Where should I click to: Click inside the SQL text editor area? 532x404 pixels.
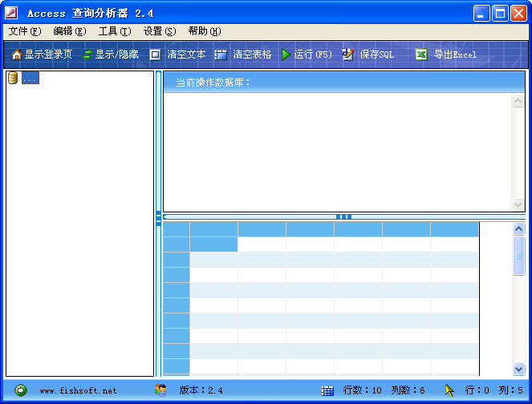coord(337,151)
